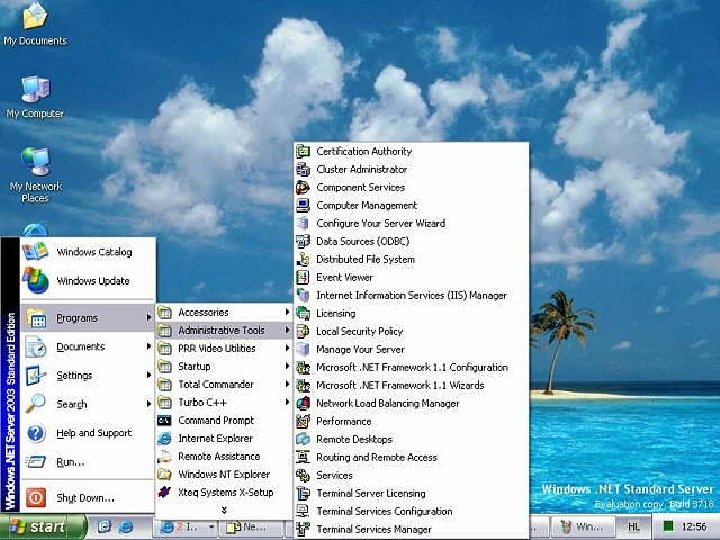Screen dimensions: 720x540
Task: Click the Remote Desktops icon
Action: click(x=303, y=439)
